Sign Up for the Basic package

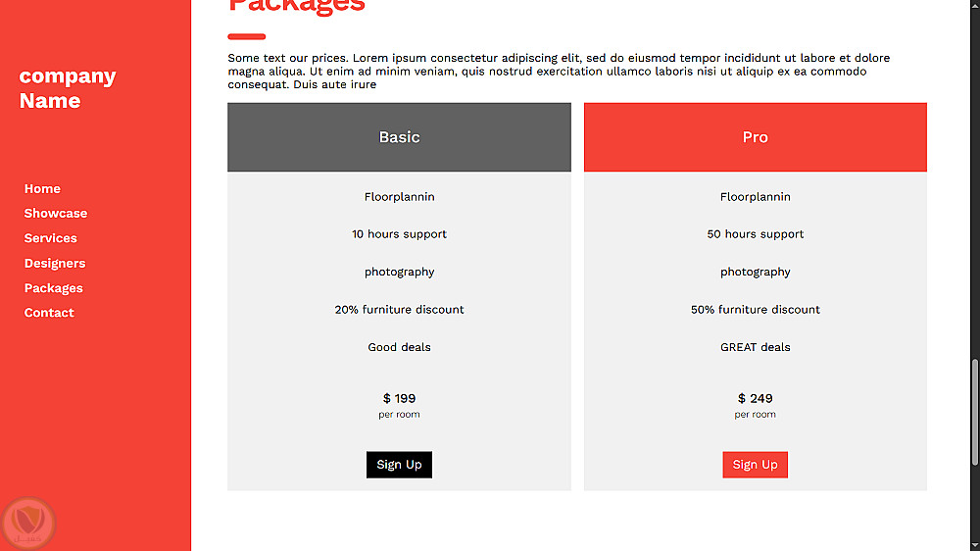tap(399, 465)
